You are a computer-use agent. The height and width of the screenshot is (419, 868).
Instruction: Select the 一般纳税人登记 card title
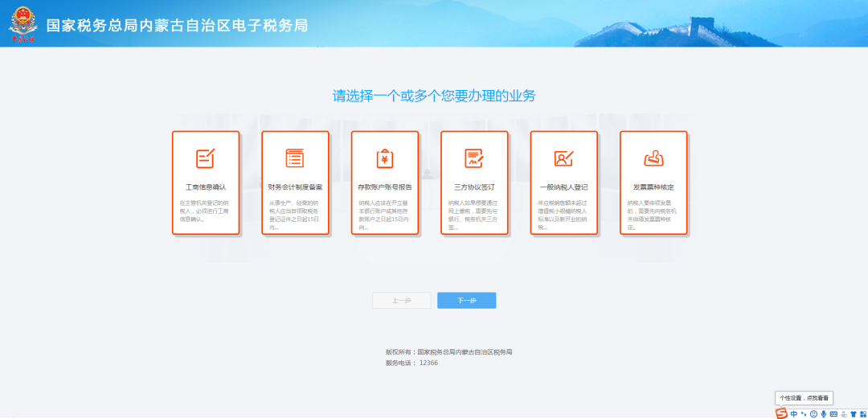[564, 187]
